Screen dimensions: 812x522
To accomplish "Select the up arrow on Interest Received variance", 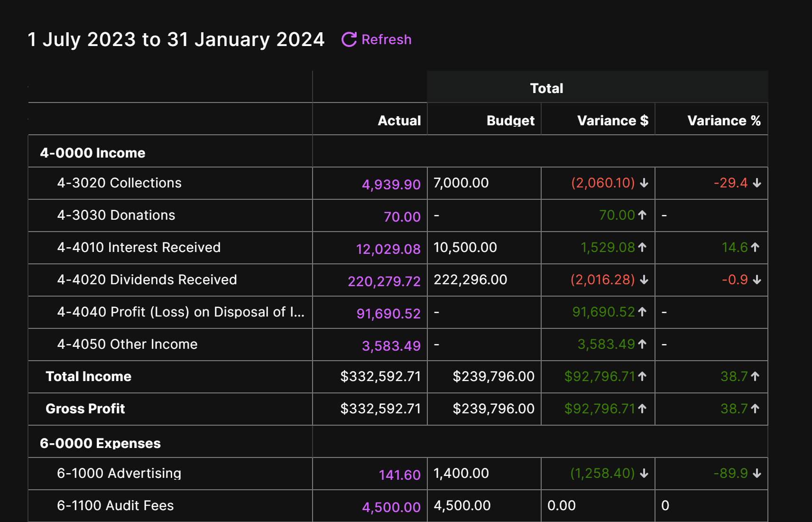I will point(642,247).
